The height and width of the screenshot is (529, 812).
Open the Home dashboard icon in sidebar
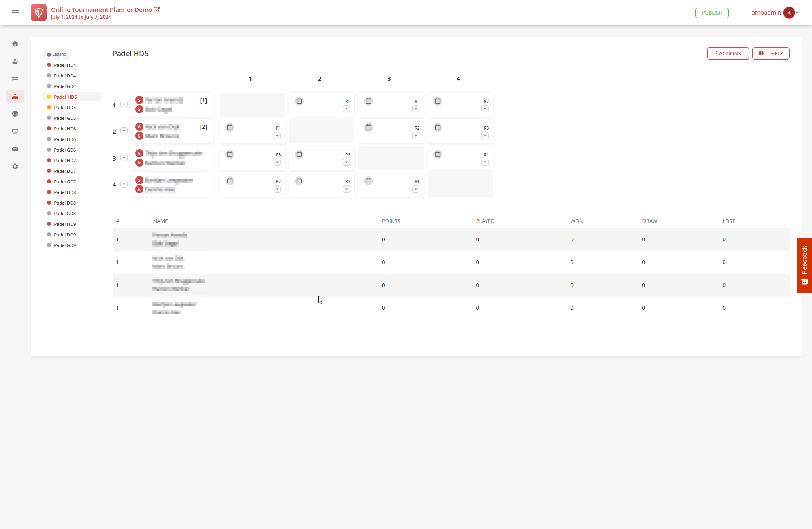click(15, 44)
